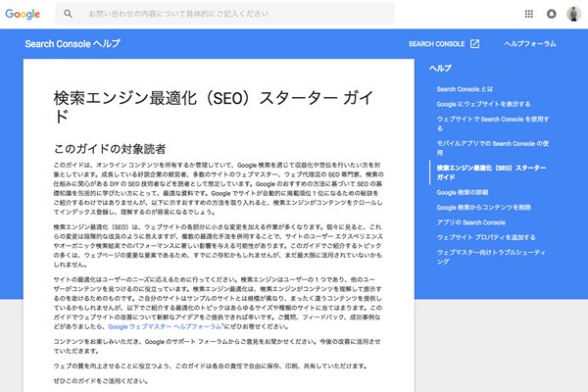Click the ヘルプ sidebar heading
Screen dimensions: 588x392
440,69
